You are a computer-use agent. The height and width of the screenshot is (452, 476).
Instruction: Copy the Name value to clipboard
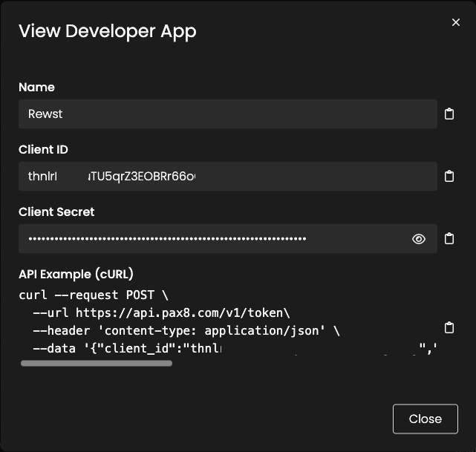(x=449, y=114)
